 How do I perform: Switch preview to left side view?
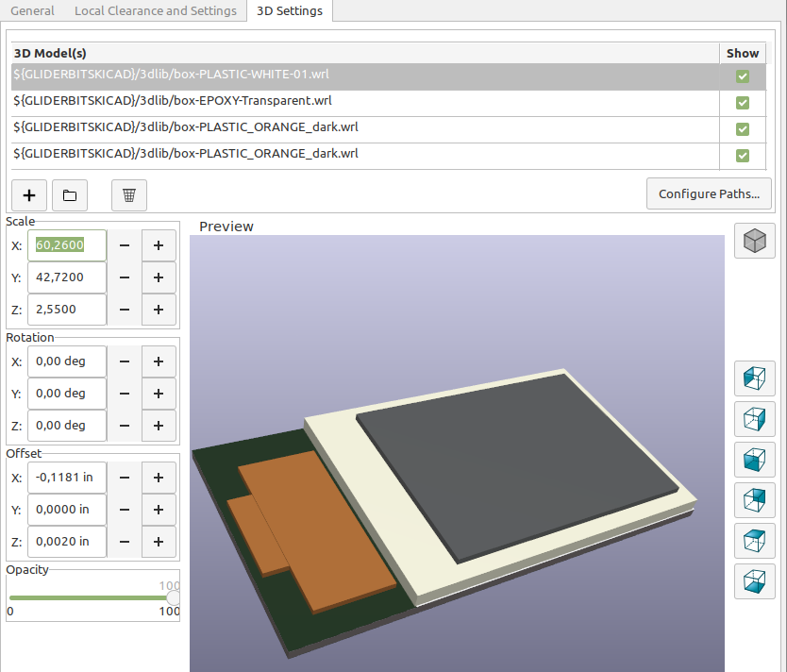pyautogui.click(x=754, y=378)
